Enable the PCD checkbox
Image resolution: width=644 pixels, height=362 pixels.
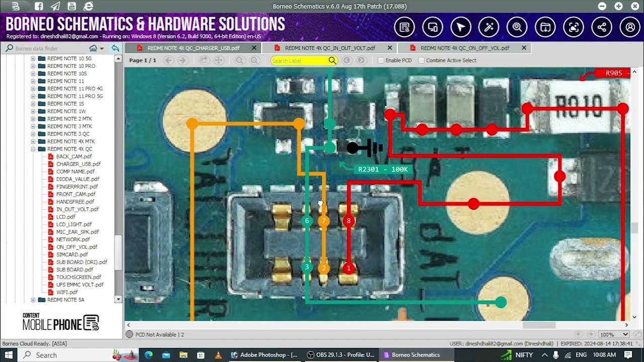[381, 60]
